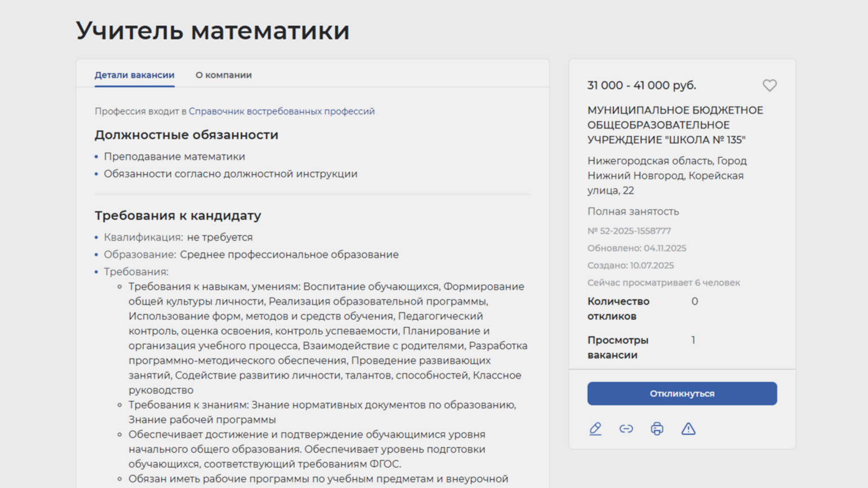The image size is (868, 488).
Task: Open the «ШКОЛА № 135» employer name
Action: [675, 125]
